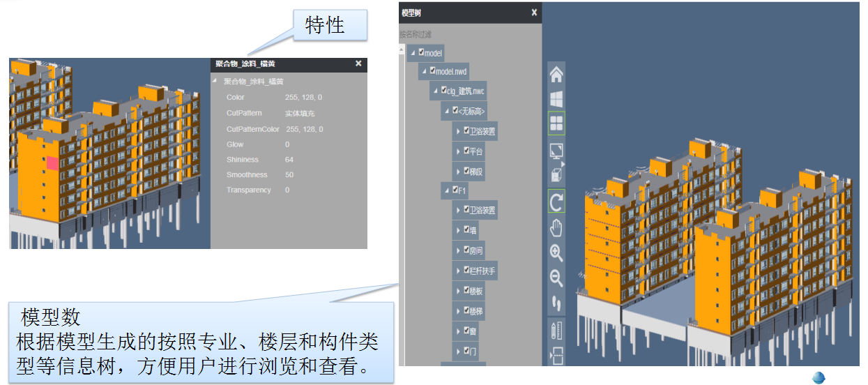Toggle the 墙 checkbox
The height and width of the screenshot is (385, 868).
pyautogui.click(x=466, y=229)
